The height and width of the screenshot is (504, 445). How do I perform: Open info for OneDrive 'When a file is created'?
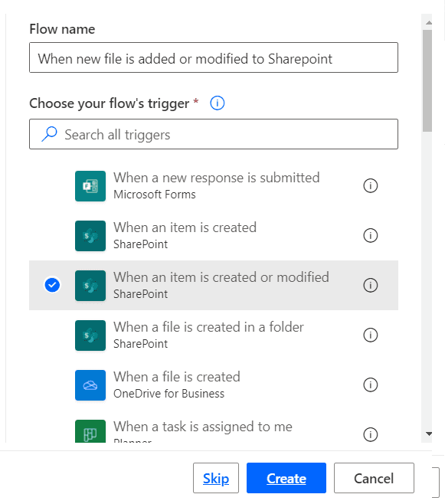click(x=370, y=385)
